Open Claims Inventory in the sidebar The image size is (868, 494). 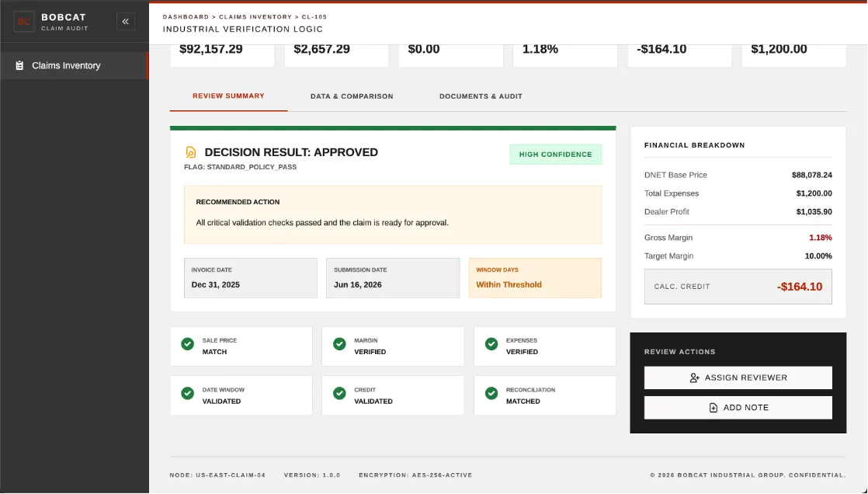[x=75, y=65]
